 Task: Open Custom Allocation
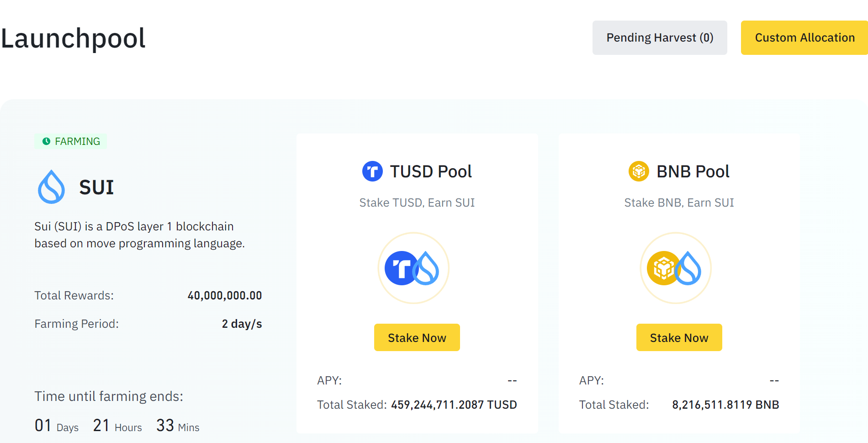[804, 37]
